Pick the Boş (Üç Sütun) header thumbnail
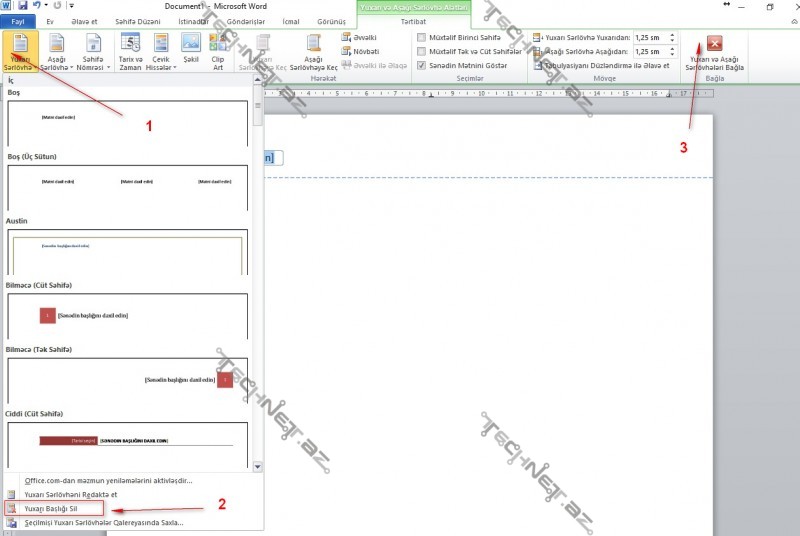Image resolution: width=800 pixels, height=536 pixels. (x=127, y=187)
